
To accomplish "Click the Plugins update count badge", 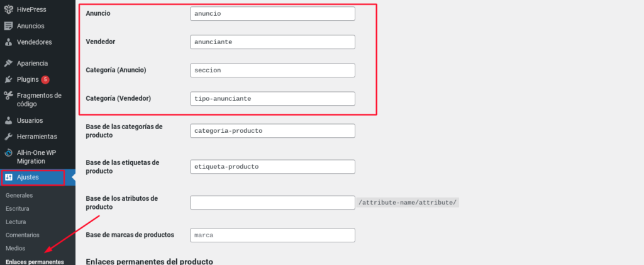I will coord(45,79).
